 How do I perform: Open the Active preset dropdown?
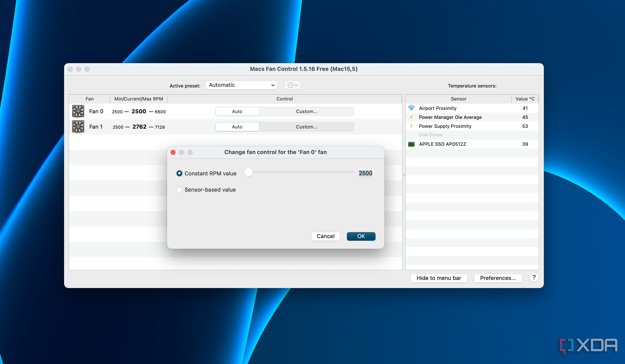[x=241, y=85]
